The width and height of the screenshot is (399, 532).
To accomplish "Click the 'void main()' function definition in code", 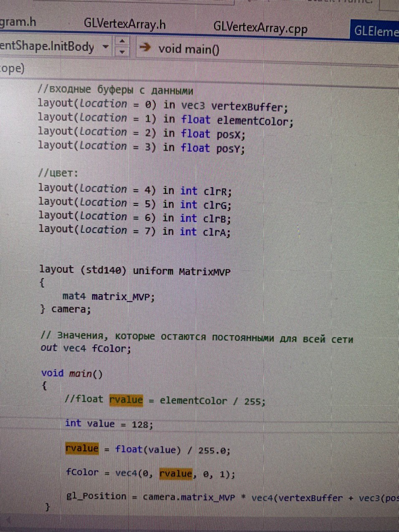I will pos(72,373).
